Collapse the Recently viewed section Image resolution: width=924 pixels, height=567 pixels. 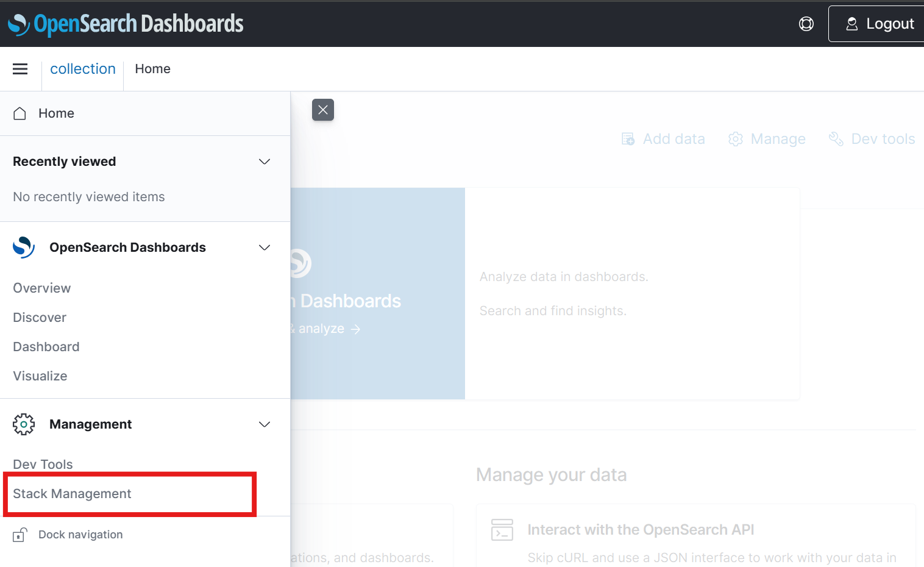pos(264,162)
